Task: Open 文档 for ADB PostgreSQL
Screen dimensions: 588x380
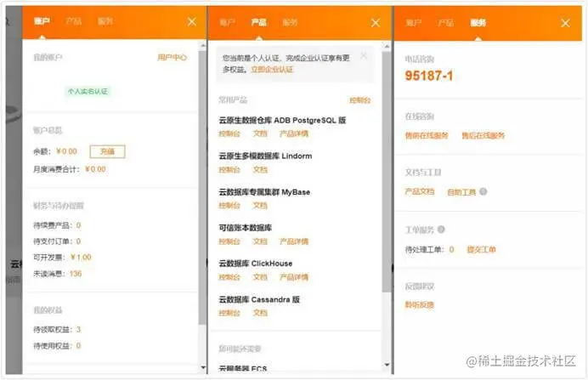Action: [x=260, y=133]
